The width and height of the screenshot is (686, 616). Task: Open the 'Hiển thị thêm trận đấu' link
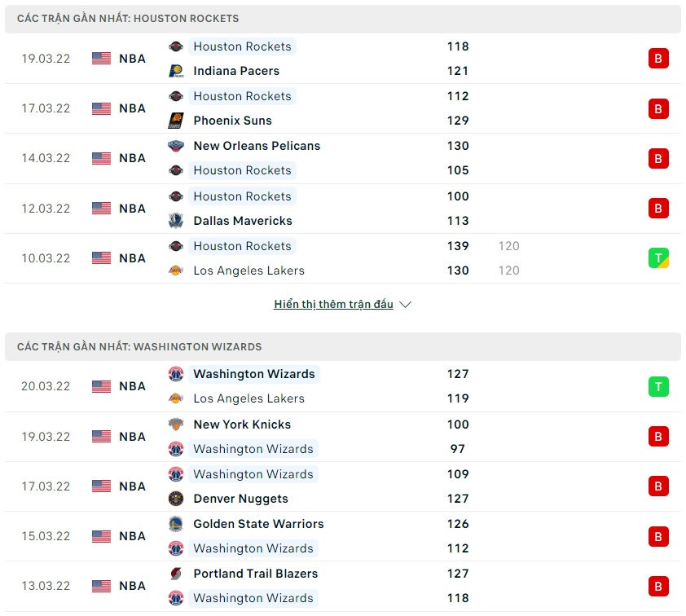pos(333,305)
